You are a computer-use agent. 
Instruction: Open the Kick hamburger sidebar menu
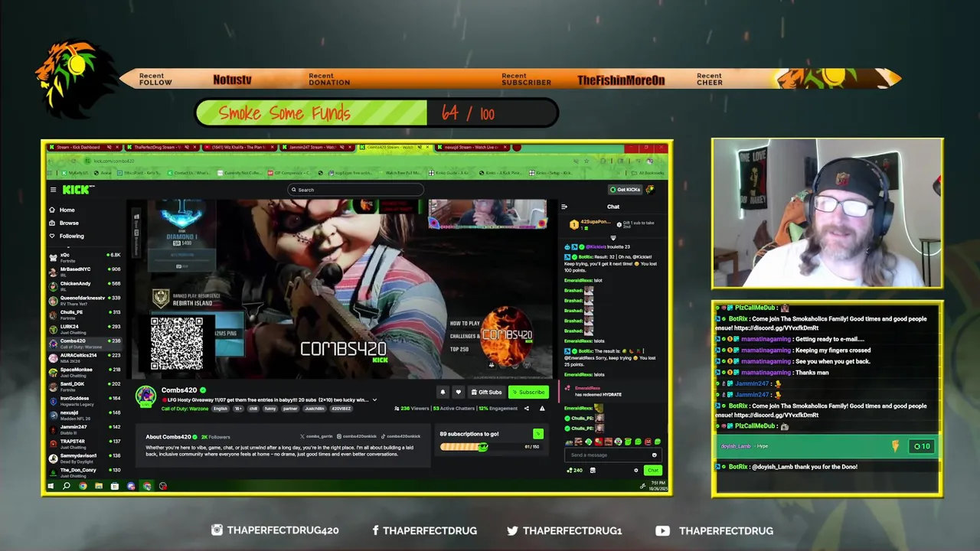53,190
